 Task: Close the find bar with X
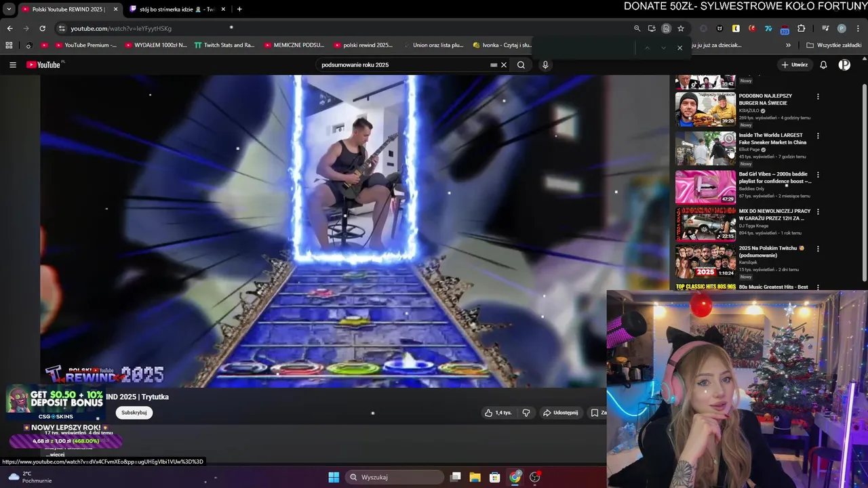(679, 47)
